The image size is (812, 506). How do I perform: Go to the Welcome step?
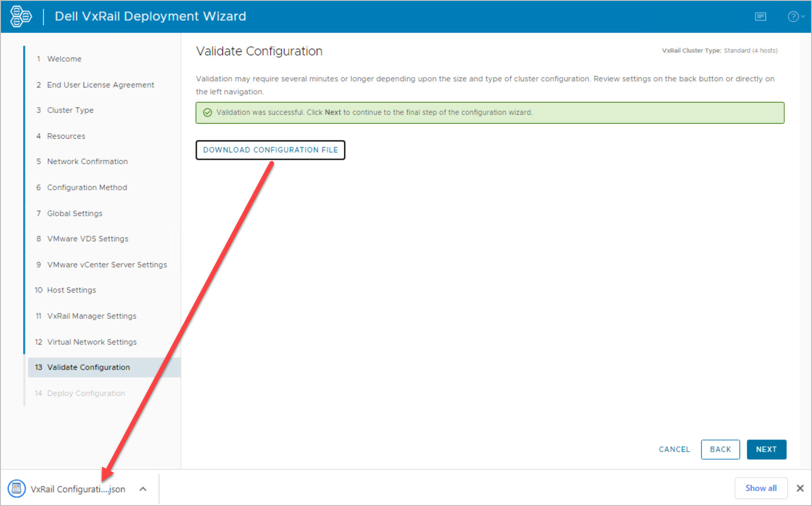pyautogui.click(x=64, y=59)
